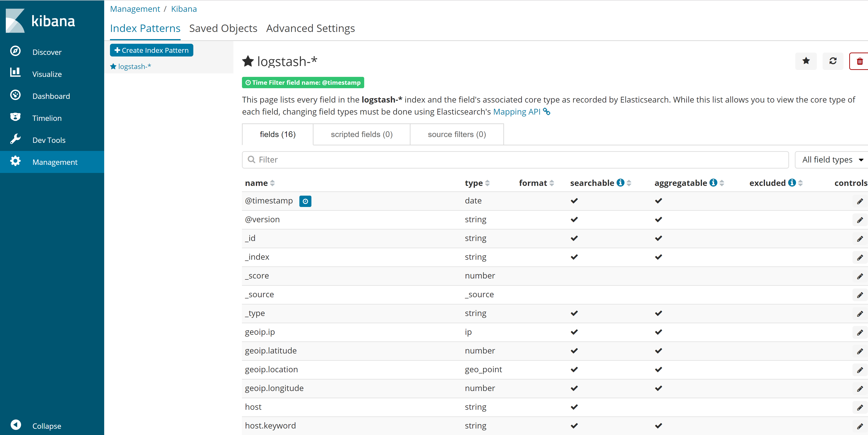The image size is (868, 435).
Task: Open Visualize bar chart icon
Action: tap(16, 72)
